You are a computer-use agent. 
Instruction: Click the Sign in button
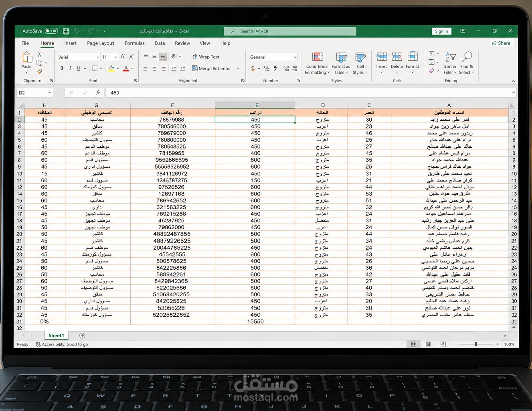(441, 31)
